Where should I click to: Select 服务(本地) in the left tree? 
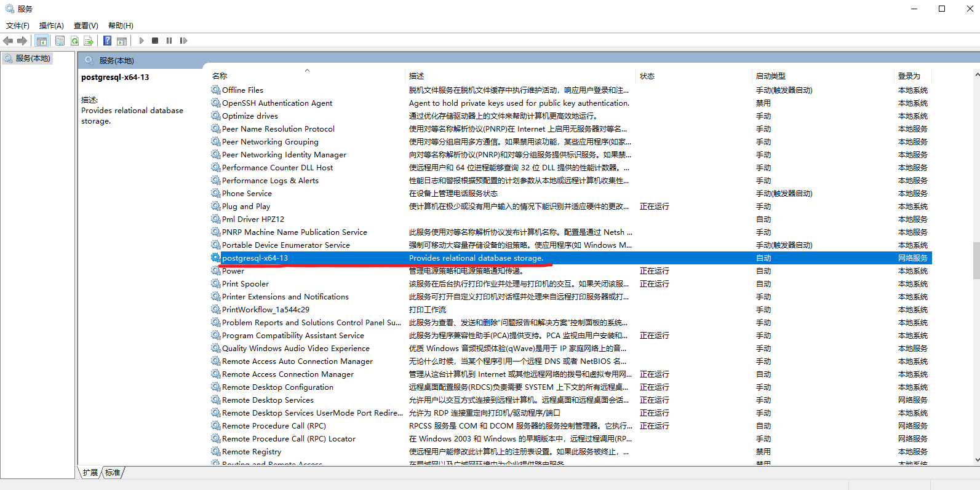(33, 58)
